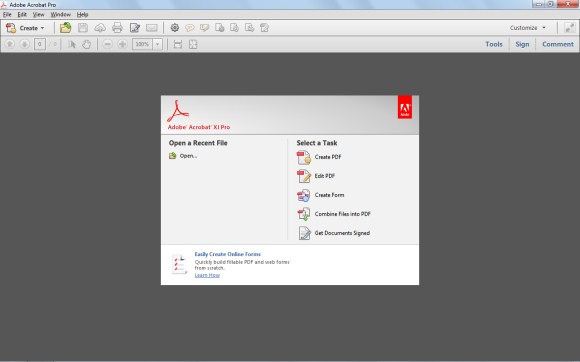Open the Help menu

(82, 15)
